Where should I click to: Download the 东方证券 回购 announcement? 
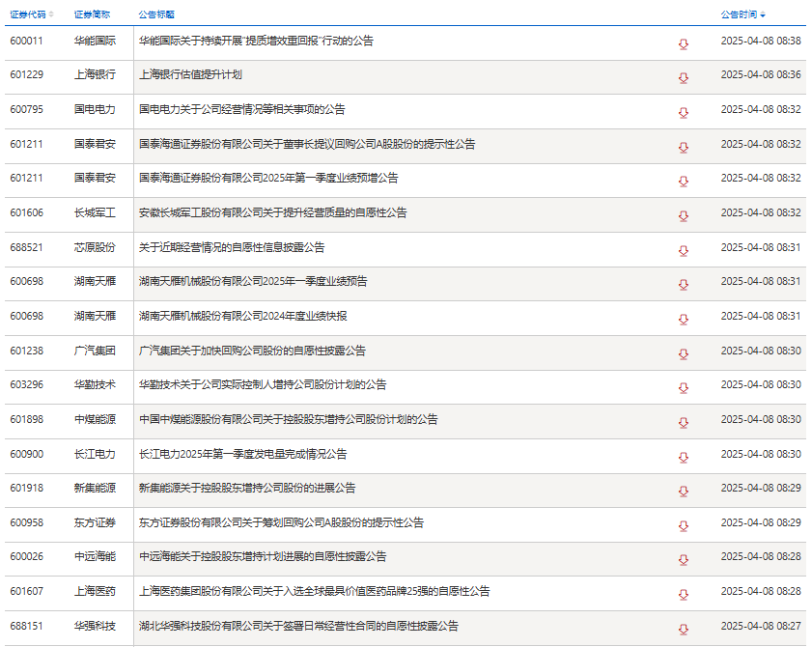[x=684, y=525]
